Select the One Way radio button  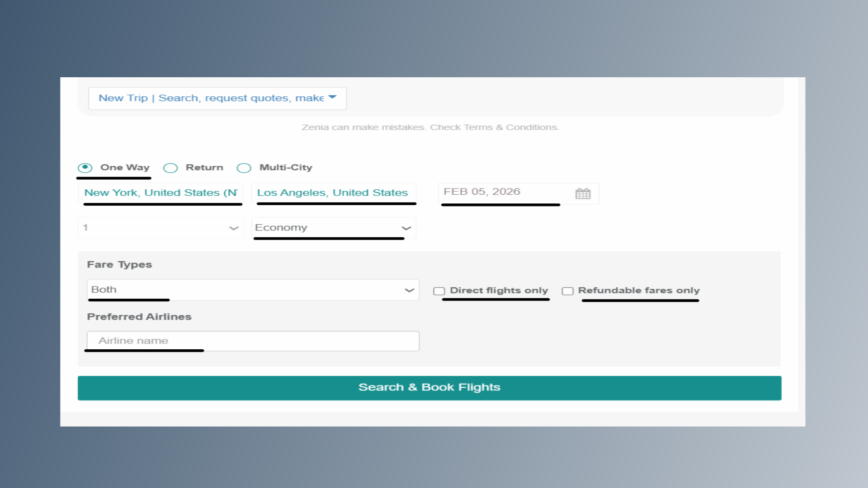click(x=85, y=168)
